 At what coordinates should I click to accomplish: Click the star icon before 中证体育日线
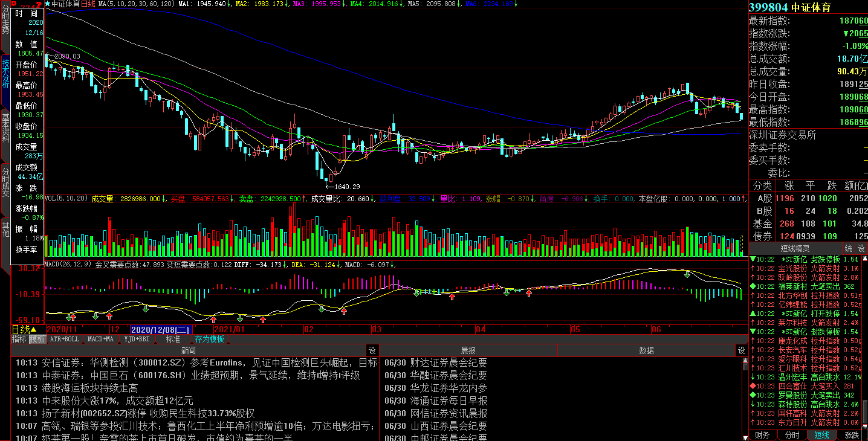point(48,4)
